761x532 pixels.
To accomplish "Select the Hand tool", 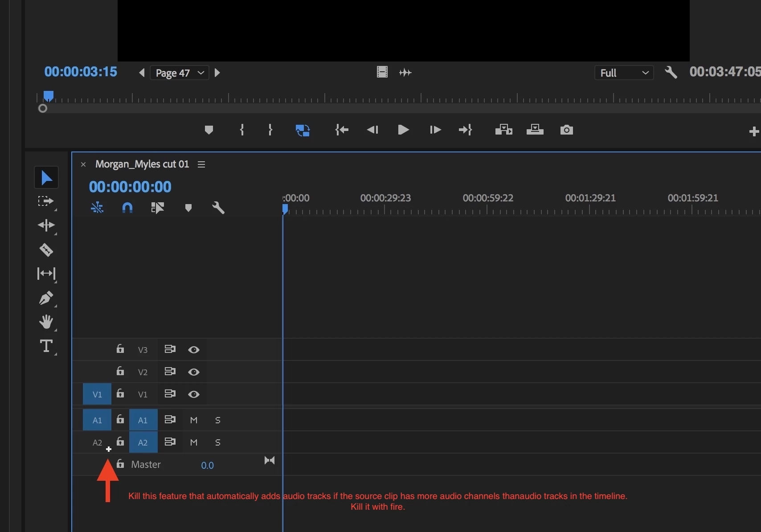I will point(46,322).
